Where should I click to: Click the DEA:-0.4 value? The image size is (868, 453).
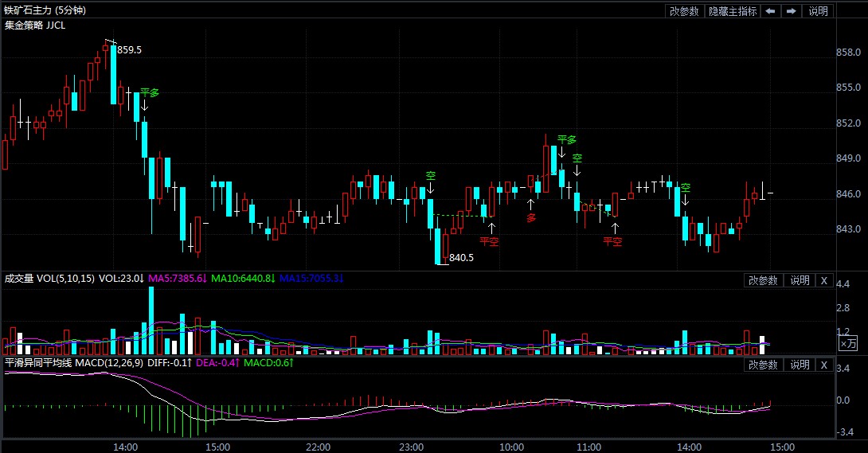(217, 363)
